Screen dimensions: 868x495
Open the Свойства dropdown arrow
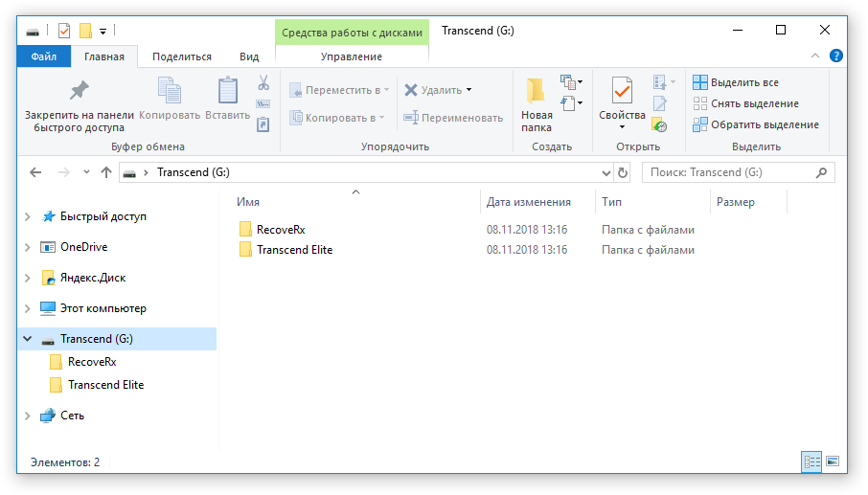coord(622,127)
